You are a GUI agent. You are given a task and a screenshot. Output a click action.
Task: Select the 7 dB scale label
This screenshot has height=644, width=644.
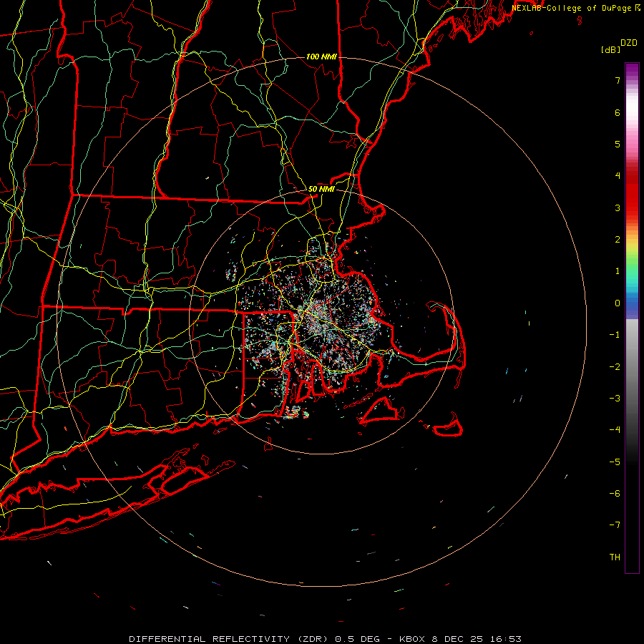click(618, 80)
